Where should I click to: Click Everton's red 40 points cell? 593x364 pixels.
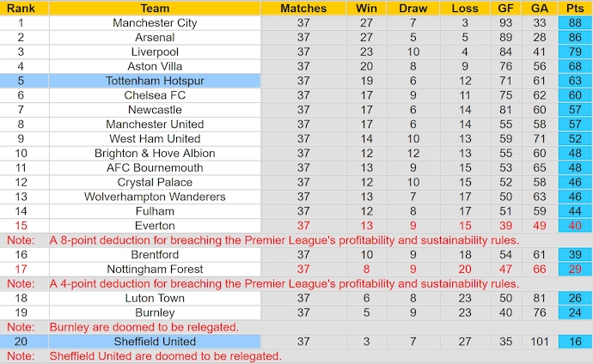point(574,226)
